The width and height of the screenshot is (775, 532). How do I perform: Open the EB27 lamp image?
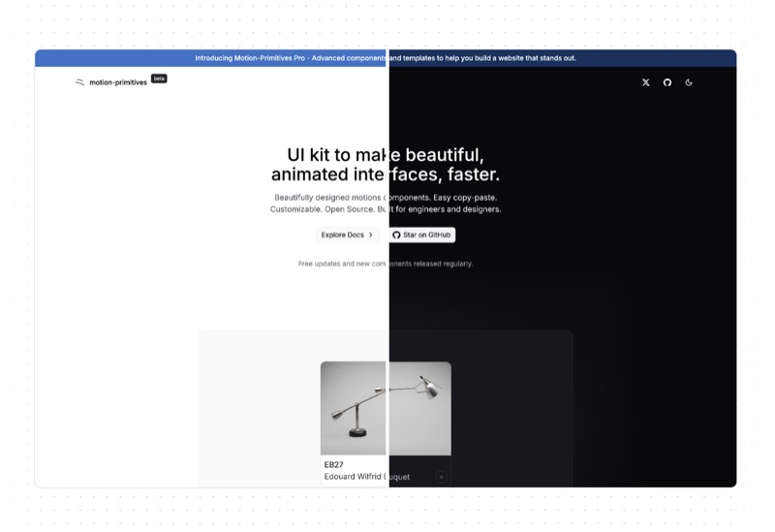tap(386, 408)
